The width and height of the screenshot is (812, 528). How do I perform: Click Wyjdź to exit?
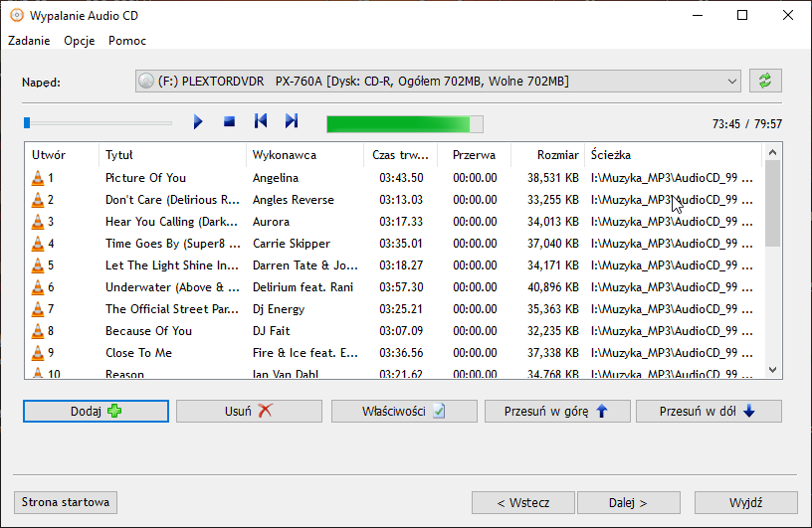point(745,502)
